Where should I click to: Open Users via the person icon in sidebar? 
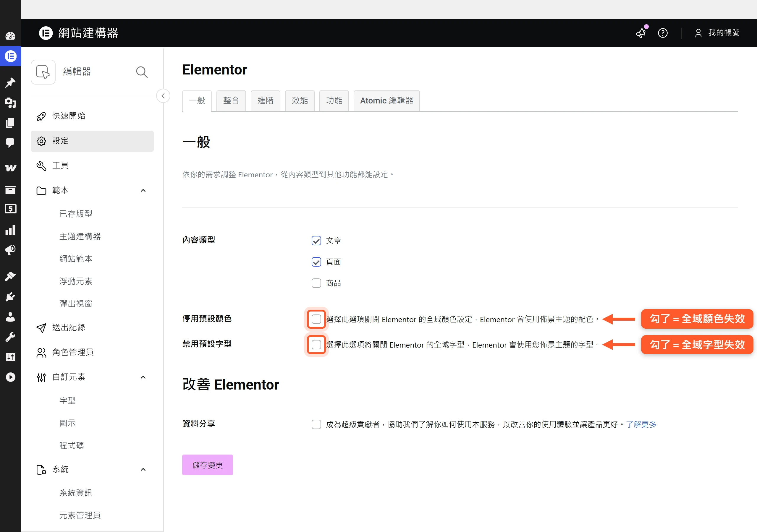click(10, 317)
